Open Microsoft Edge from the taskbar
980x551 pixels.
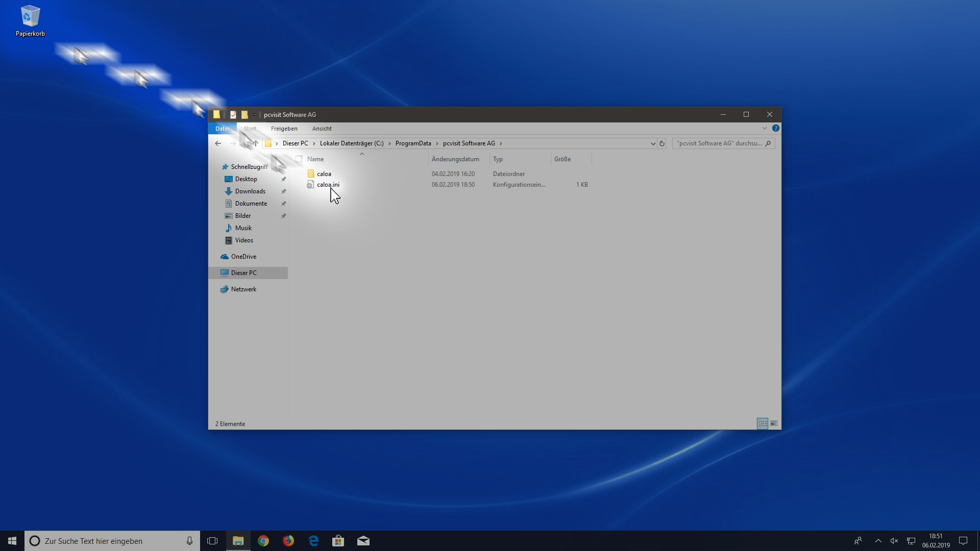coord(313,541)
